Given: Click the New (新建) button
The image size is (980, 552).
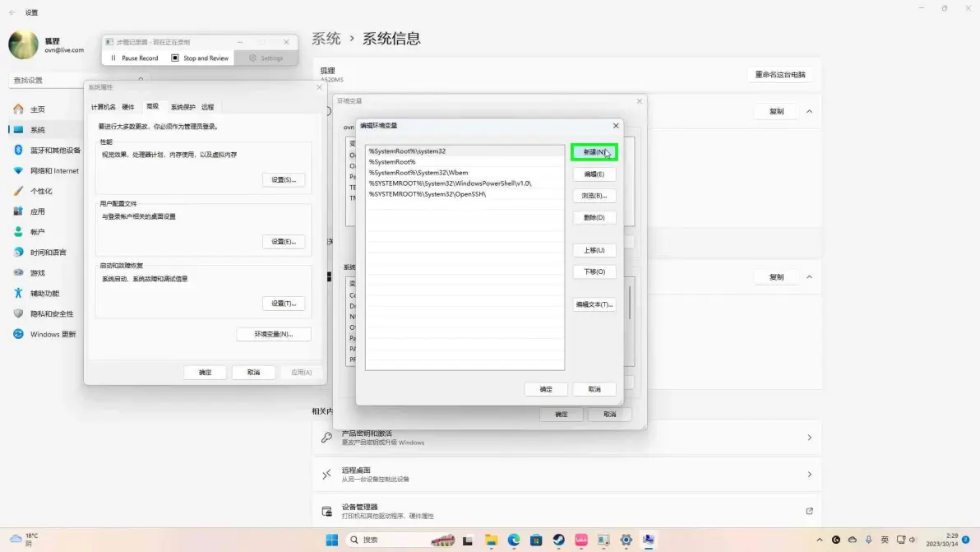Looking at the screenshot, I should 594,152.
